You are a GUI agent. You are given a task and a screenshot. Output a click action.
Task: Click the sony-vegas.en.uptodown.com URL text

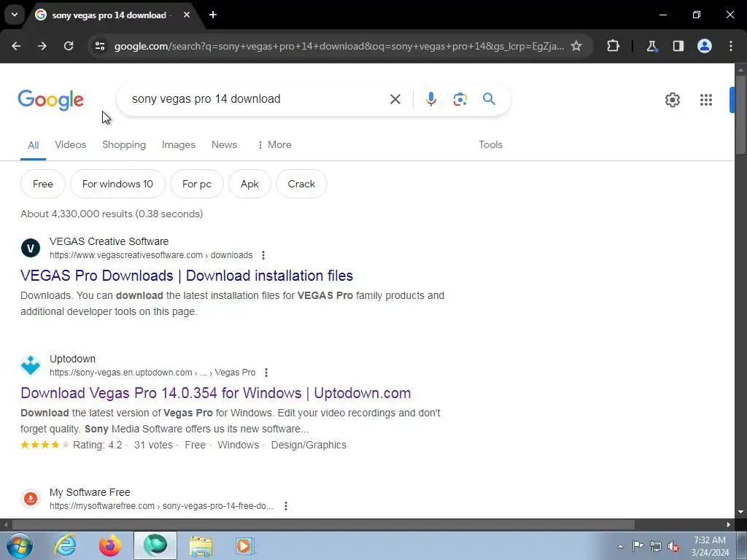tap(152, 373)
